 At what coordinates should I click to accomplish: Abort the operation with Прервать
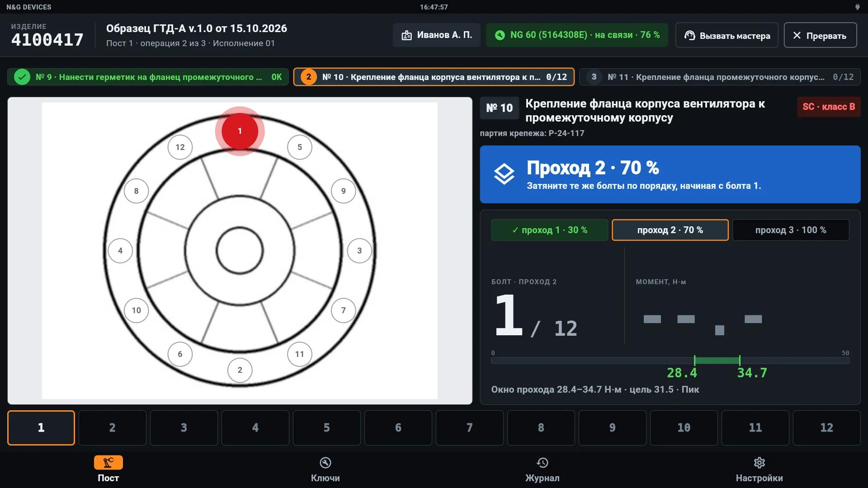coord(820,35)
